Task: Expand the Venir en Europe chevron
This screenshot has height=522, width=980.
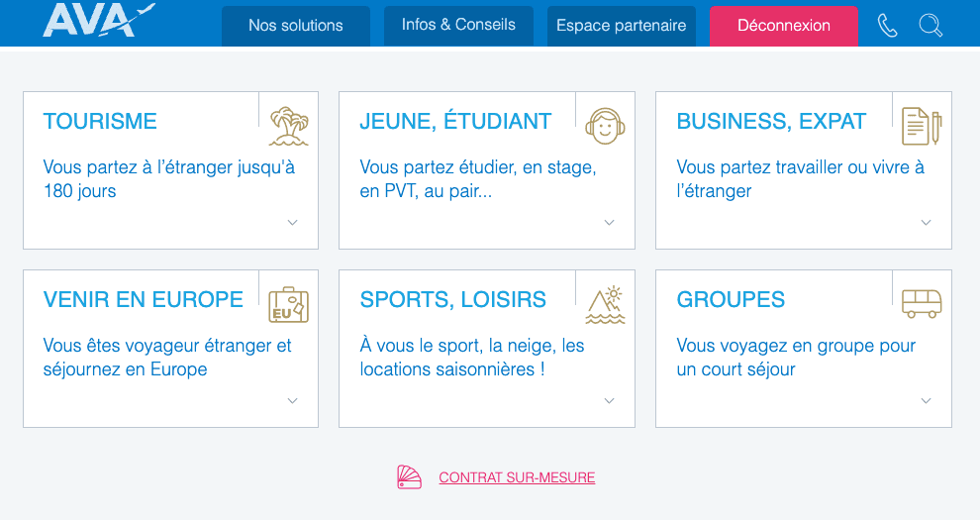Action: (x=292, y=401)
